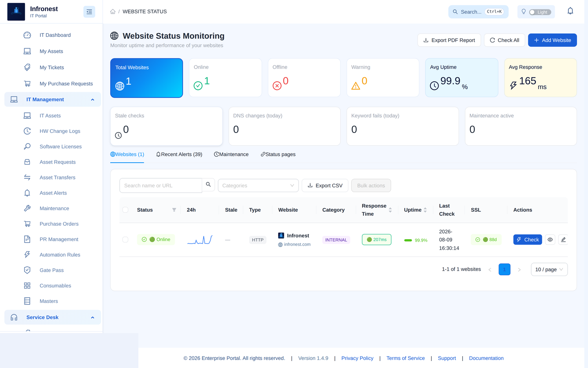Click Export PDF Report button
Image resolution: width=588 pixels, height=368 pixels.
tap(449, 40)
